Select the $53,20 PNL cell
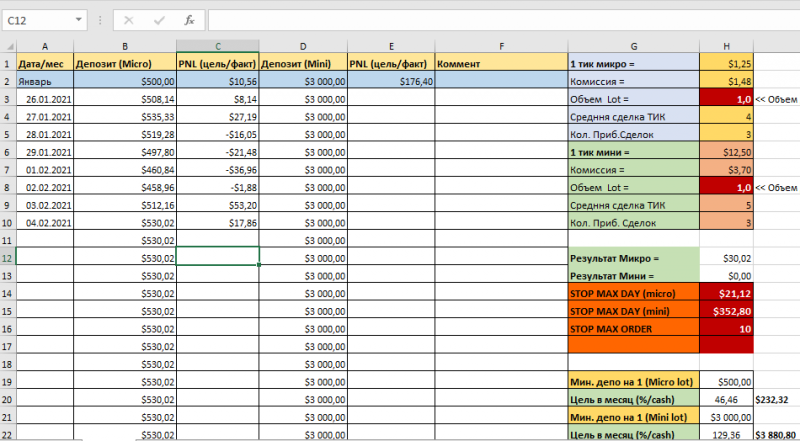The image size is (800, 441). coord(218,205)
